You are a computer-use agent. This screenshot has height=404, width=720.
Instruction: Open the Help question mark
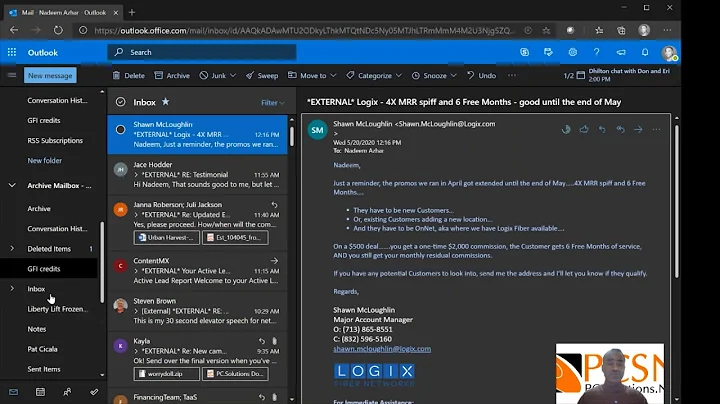(596, 52)
